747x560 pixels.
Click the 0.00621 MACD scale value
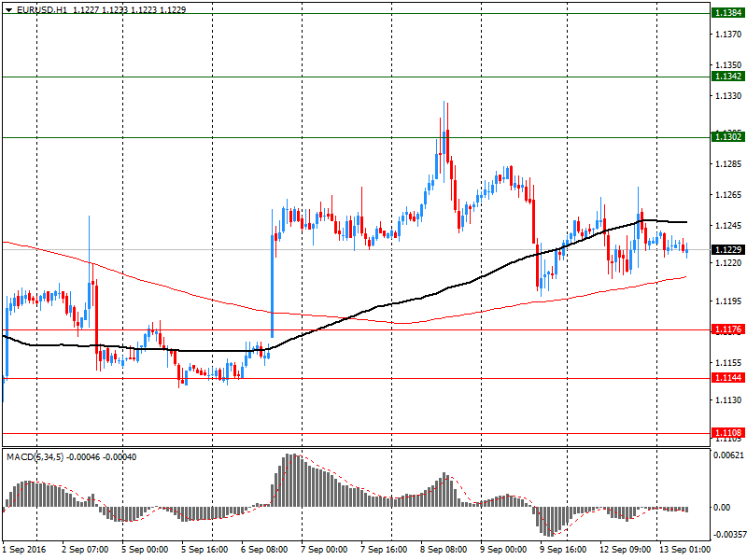(x=728, y=455)
